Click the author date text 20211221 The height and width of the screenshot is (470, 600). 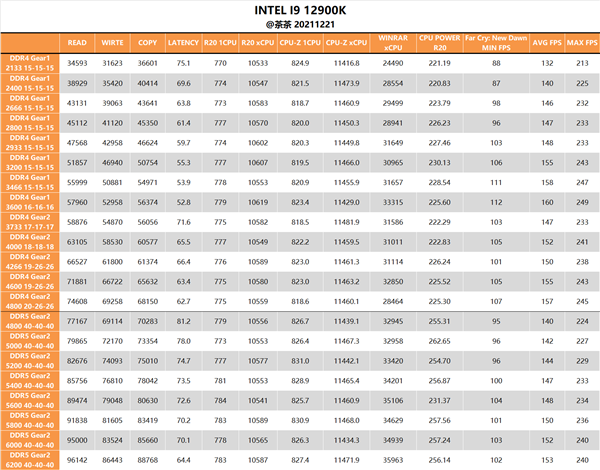pyautogui.click(x=315, y=24)
